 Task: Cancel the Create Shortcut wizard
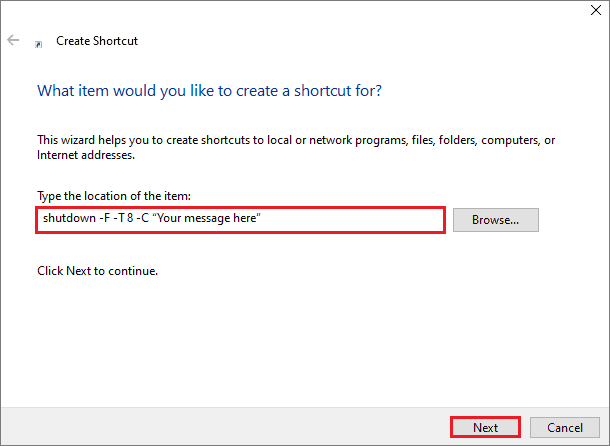click(x=564, y=427)
